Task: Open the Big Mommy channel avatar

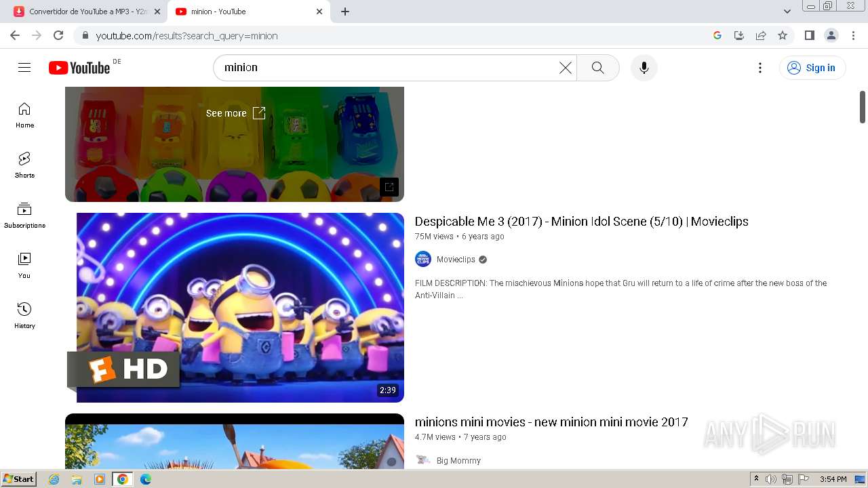Action: [x=423, y=460]
